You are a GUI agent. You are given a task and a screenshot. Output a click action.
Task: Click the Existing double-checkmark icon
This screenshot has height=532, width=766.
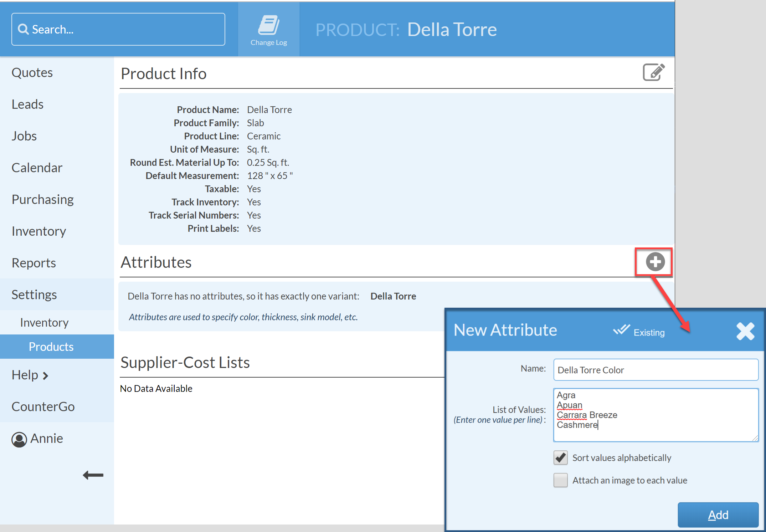coord(622,330)
